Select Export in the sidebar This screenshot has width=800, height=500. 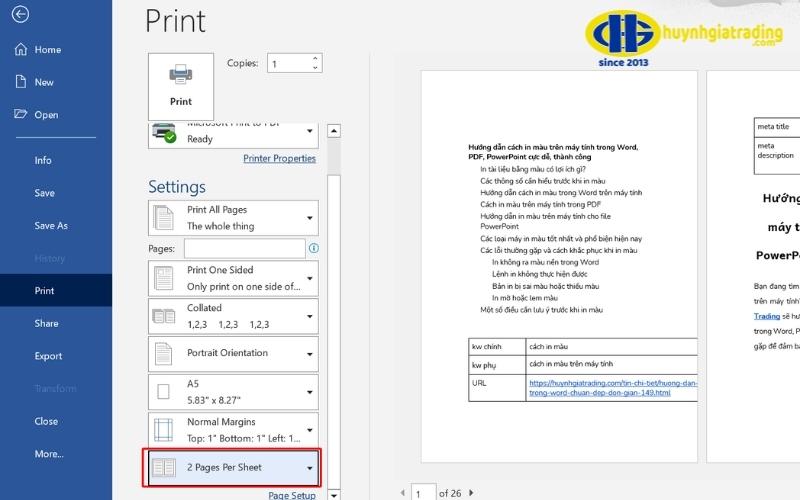pos(48,356)
